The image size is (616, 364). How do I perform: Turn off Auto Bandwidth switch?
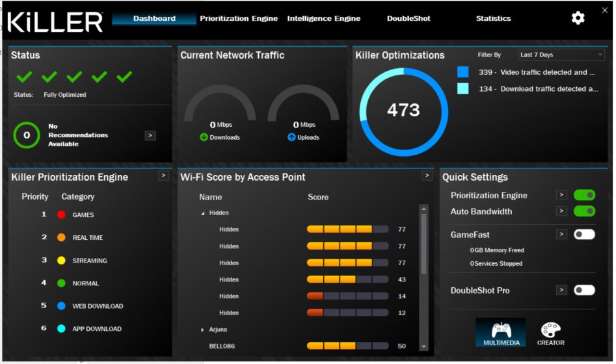[584, 211]
